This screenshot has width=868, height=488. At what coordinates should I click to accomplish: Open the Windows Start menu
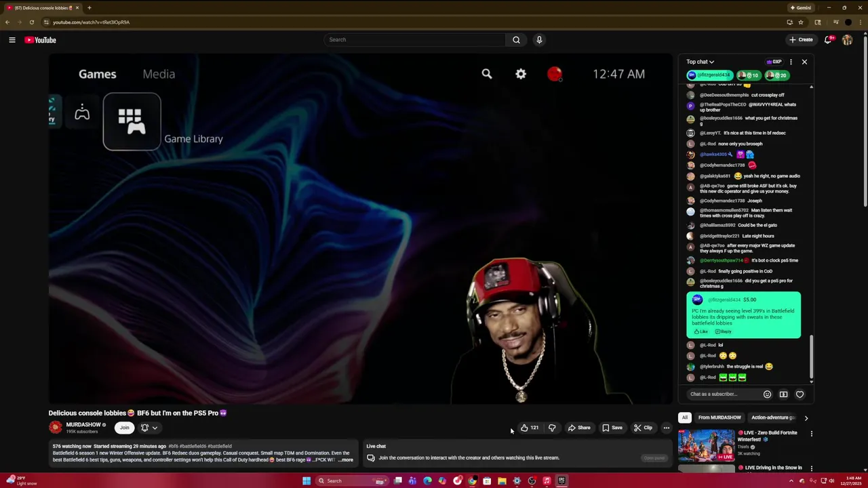tap(307, 481)
